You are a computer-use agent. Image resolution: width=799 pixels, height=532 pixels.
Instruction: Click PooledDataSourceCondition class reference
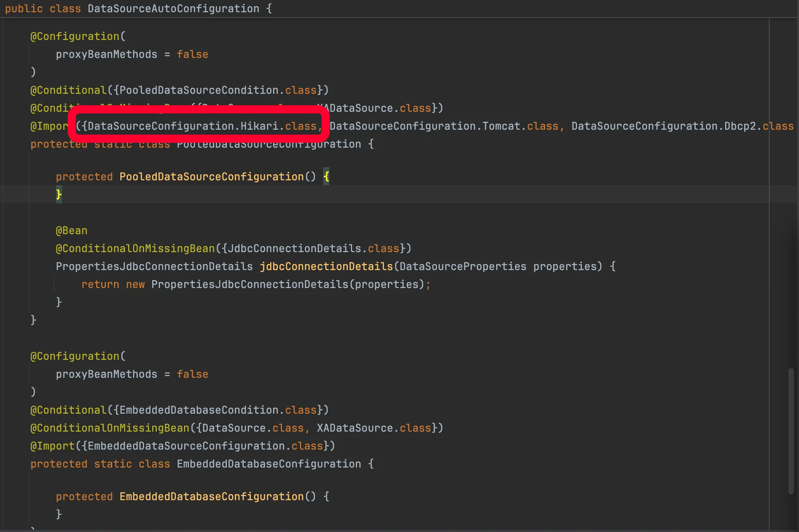[x=199, y=90]
